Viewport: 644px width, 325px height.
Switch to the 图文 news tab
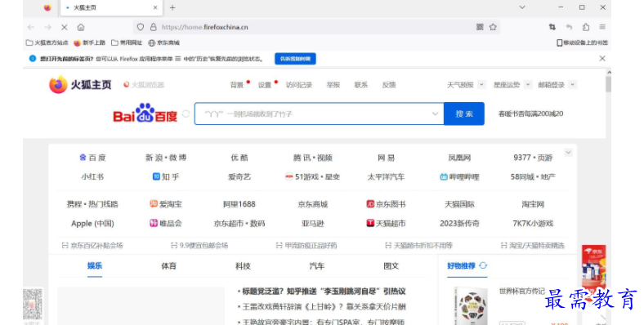click(391, 266)
